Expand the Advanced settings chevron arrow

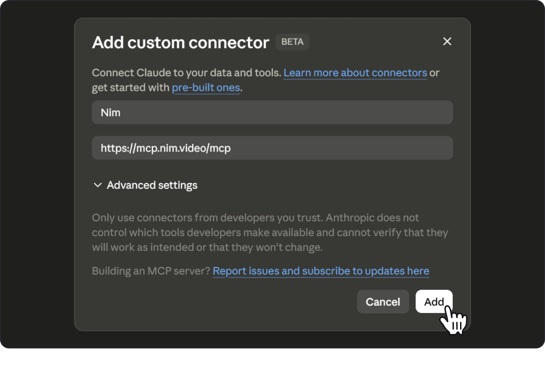(97, 185)
